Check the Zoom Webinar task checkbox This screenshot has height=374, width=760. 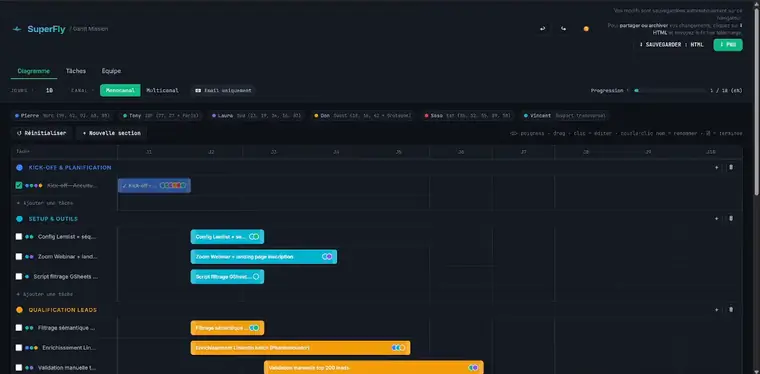(x=19, y=257)
